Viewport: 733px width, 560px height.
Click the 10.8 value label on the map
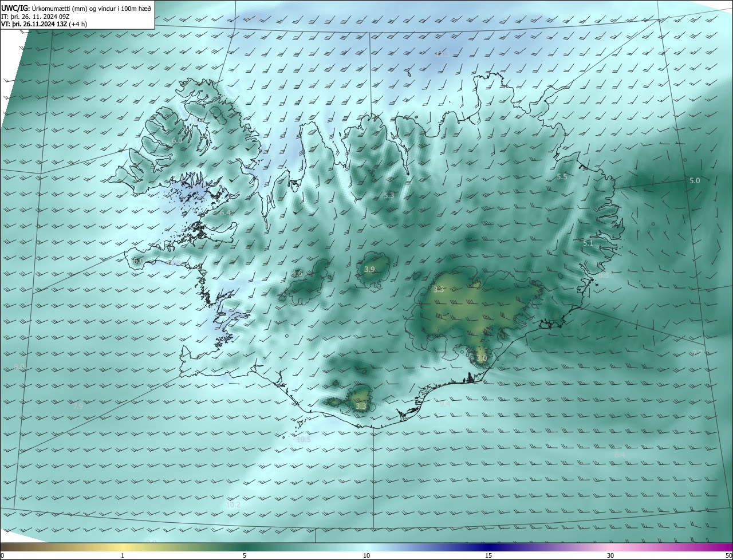coord(174,262)
